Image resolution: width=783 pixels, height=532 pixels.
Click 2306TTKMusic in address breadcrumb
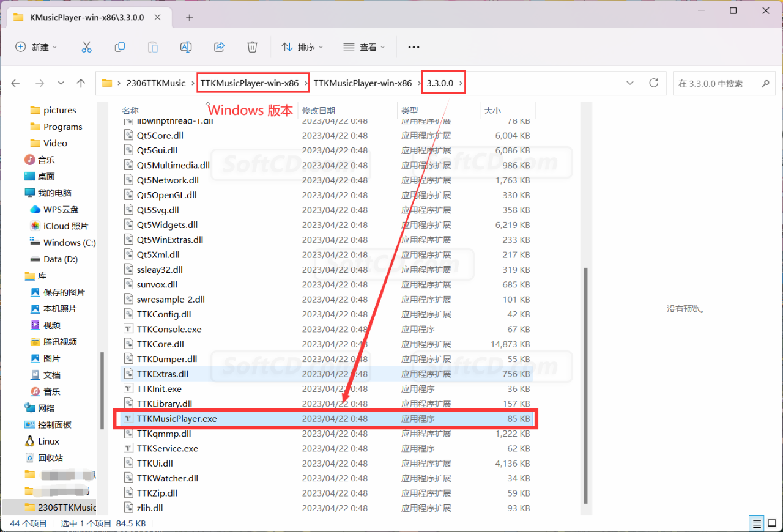[155, 83]
